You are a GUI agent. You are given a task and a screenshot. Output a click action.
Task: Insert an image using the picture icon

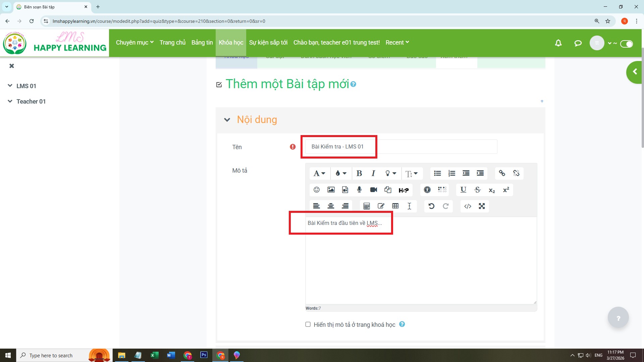[331, 190]
